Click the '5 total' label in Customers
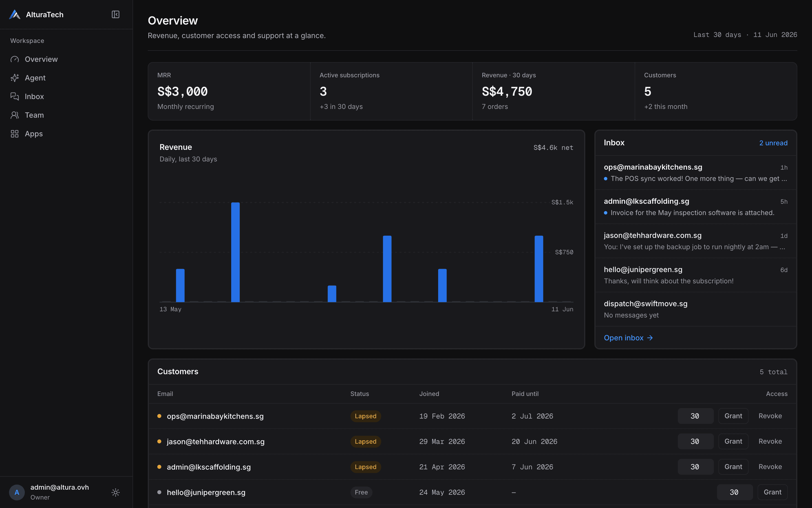The image size is (812, 508). (x=773, y=372)
